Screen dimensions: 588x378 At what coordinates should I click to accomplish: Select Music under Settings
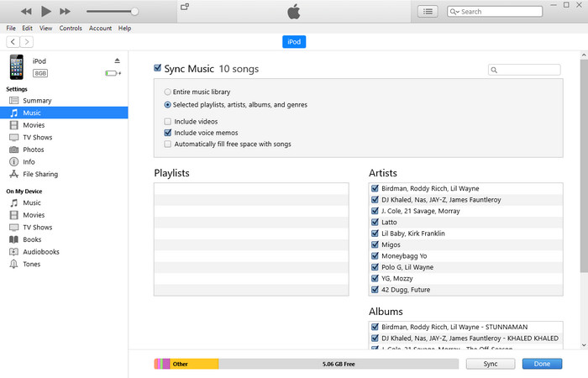coord(64,113)
